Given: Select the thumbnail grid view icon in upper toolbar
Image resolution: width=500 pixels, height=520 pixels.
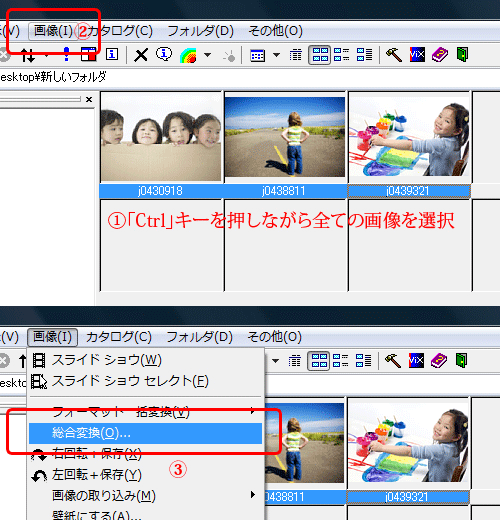Looking at the screenshot, I should coord(320,55).
